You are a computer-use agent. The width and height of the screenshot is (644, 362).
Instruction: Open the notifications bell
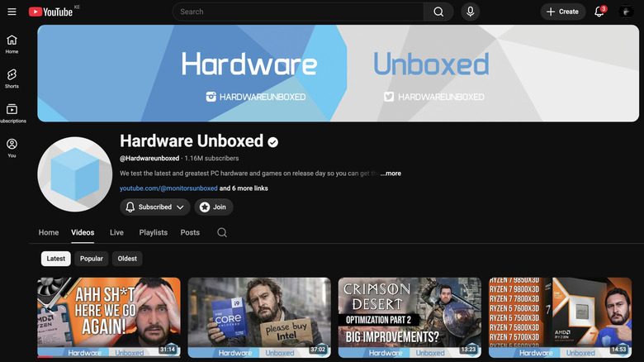coord(599,12)
